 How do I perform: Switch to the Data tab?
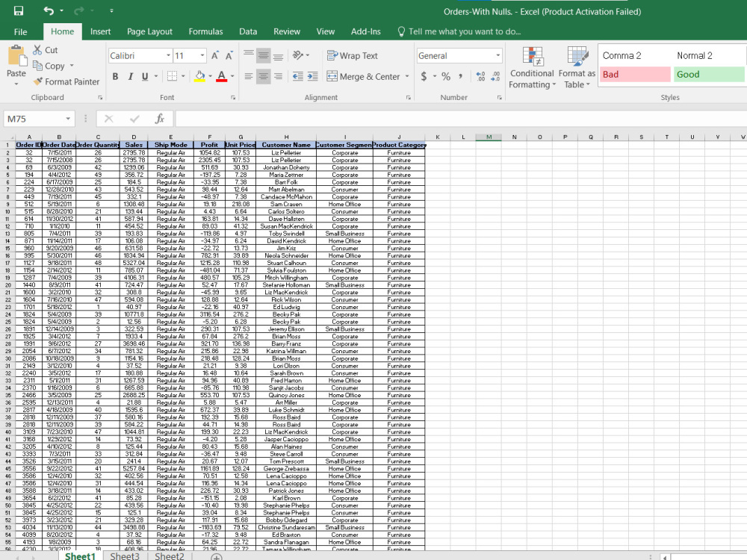248,32
